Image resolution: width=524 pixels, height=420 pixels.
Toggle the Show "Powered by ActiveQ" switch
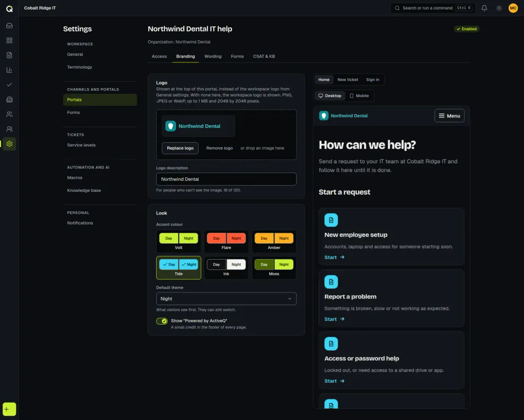coord(162,321)
